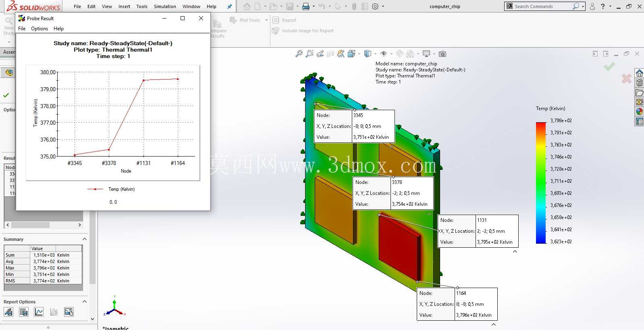
Task: Click the Print icon in top toolbar
Action: click(306, 6)
